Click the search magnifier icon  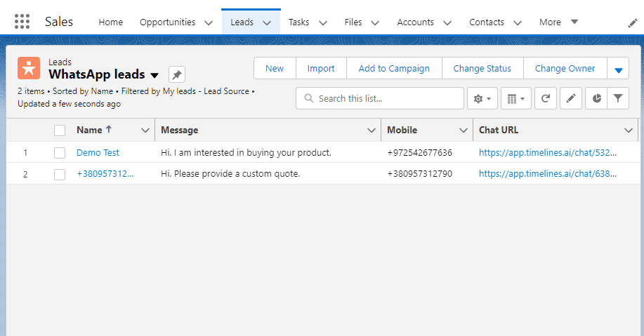pyautogui.click(x=309, y=98)
